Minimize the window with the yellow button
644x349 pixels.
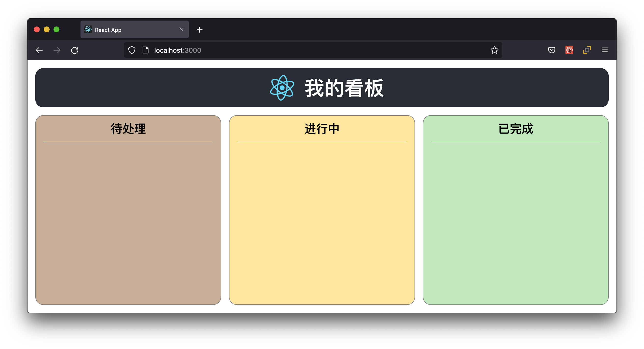pyautogui.click(x=46, y=29)
